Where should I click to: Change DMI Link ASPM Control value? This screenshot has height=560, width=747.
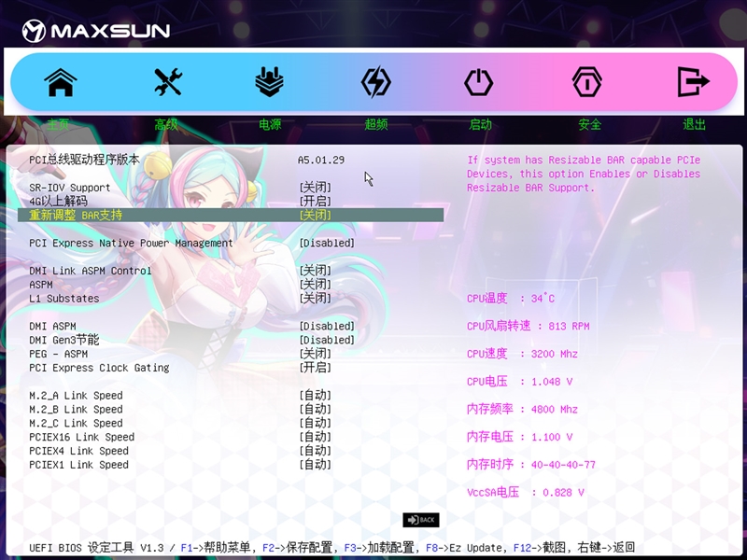315,271
